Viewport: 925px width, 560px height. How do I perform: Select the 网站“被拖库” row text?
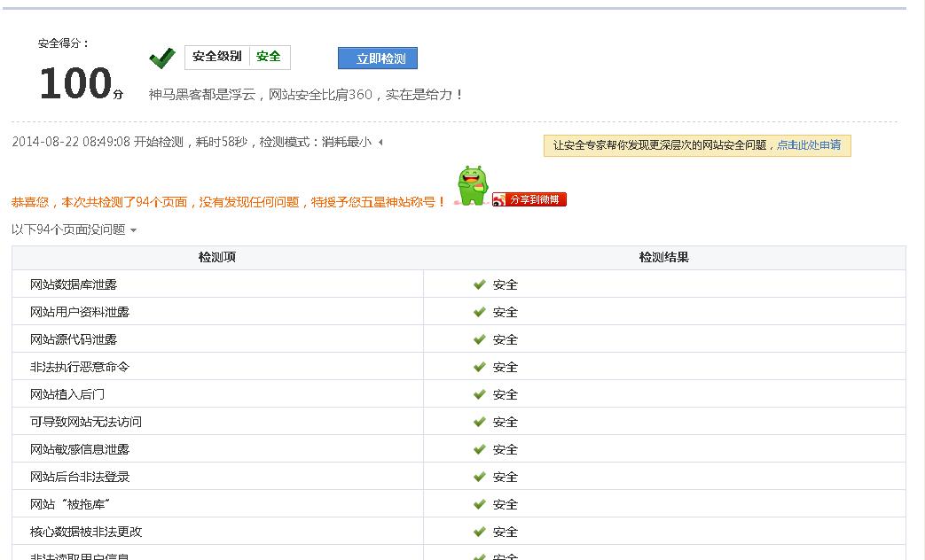(70, 504)
